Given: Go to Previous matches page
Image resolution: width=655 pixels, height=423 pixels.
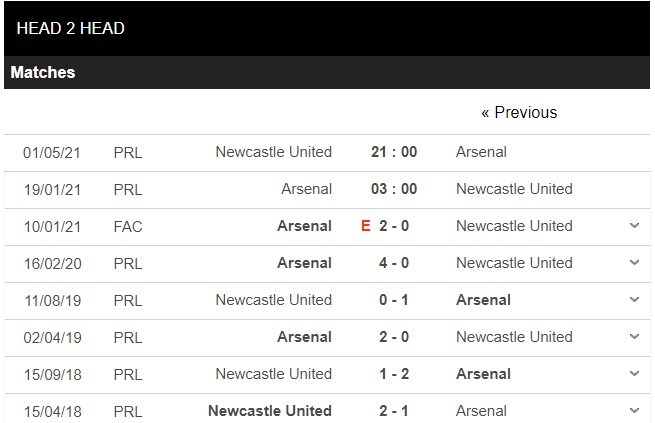Looking at the screenshot, I should click(519, 112).
